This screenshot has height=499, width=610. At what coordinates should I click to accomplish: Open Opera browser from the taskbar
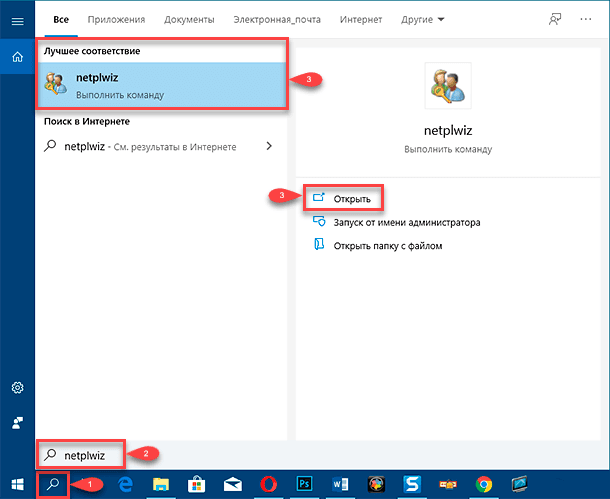pyautogui.click(x=268, y=484)
